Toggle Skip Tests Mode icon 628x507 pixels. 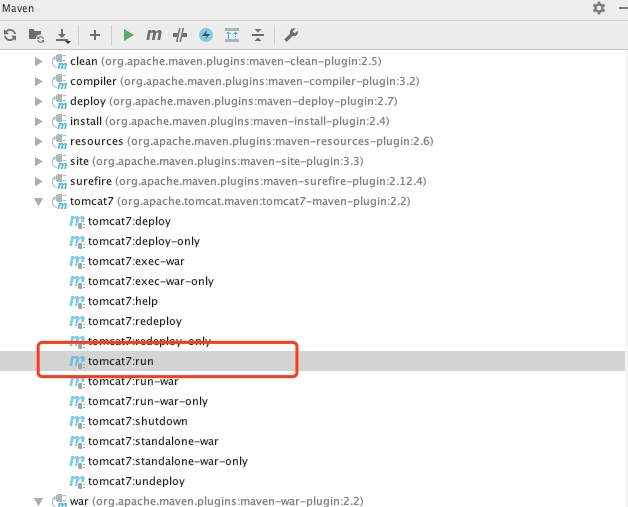pos(180,35)
